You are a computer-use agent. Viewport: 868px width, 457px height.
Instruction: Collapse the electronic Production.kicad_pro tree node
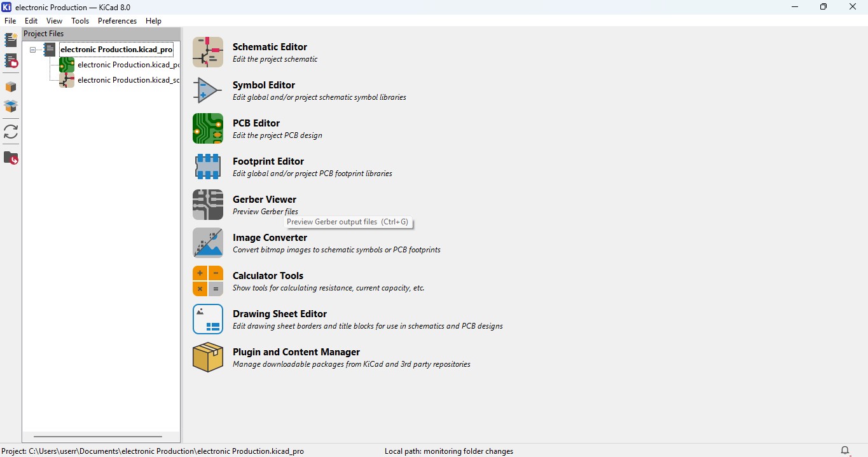32,50
